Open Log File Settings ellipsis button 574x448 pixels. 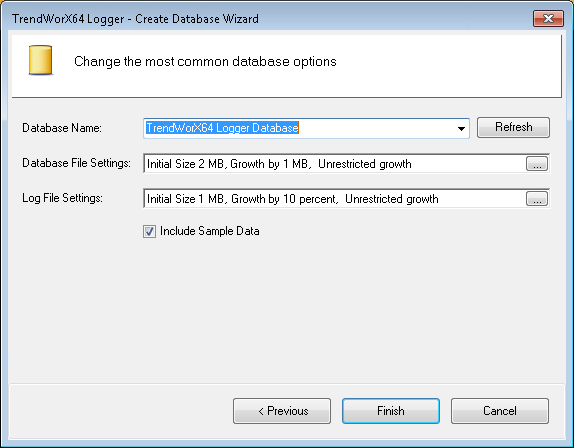[537, 199]
